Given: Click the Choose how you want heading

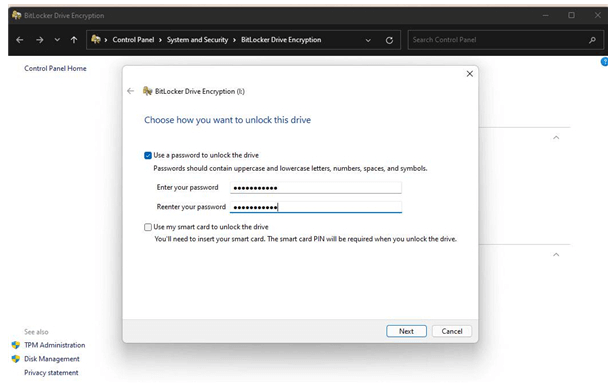Looking at the screenshot, I should pyautogui.click(x=228, y=120).
